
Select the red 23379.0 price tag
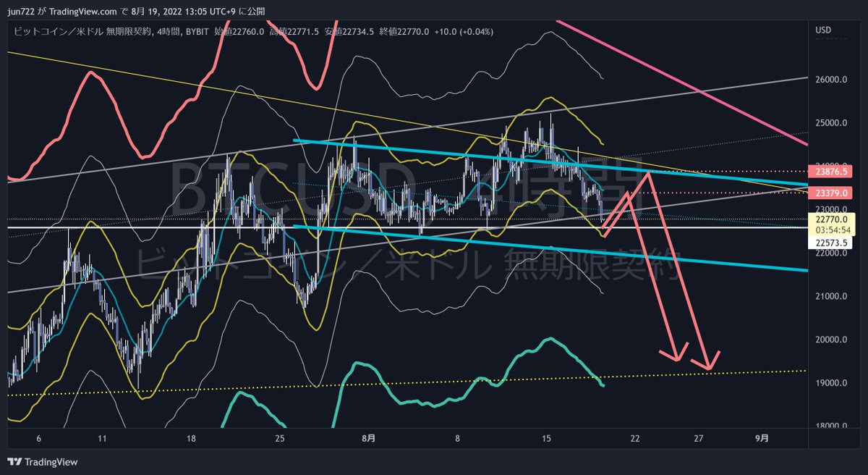[830, 193]
